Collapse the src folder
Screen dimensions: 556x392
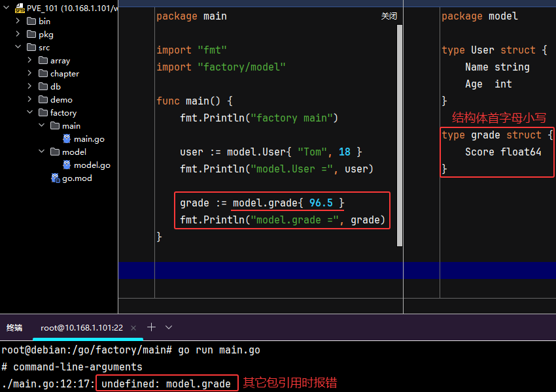point(18,48)
